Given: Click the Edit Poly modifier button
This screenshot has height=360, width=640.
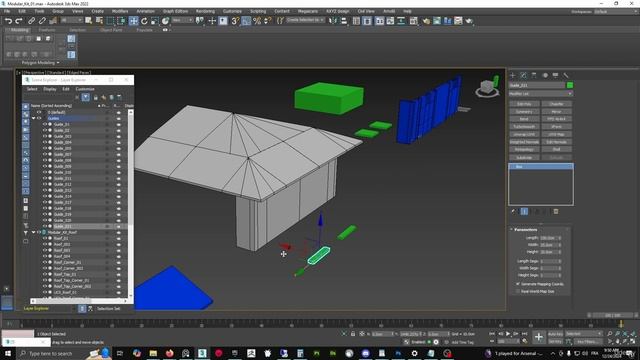Looking at the screenshot, I should 524,104.
